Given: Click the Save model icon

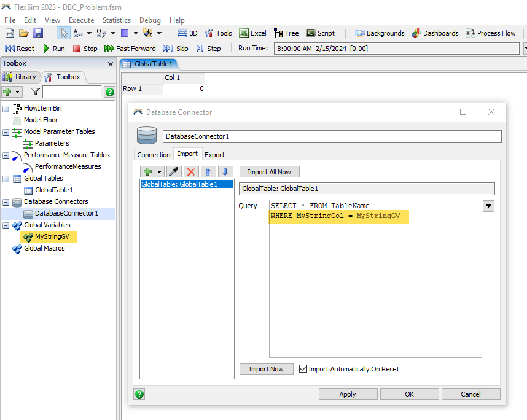Looking at the screenshot, I should tap(38, 33).
